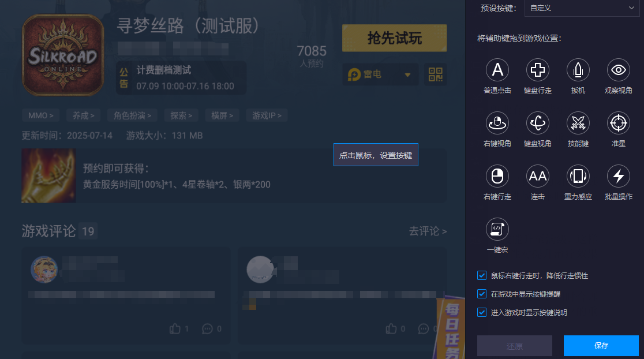Select the 重力感应 phone icon
The height and width of the screenshot is (359, 644).
point(578,176)
